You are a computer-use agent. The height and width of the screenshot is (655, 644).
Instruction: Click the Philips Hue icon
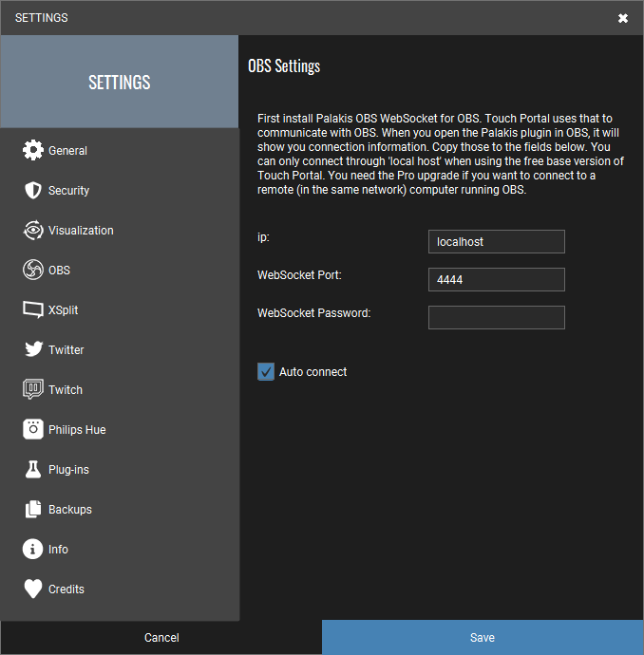click(x=33, y=429)
